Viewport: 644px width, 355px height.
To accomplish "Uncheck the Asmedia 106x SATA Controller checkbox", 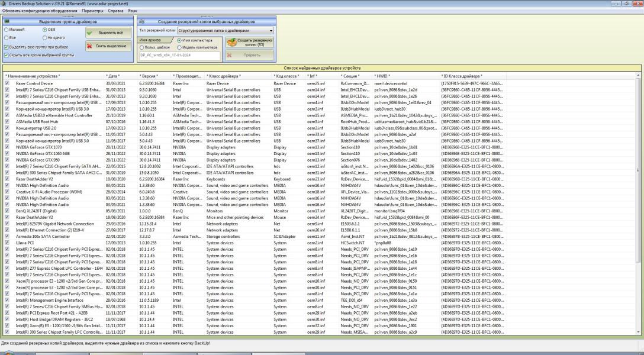I will click(7, 237).
